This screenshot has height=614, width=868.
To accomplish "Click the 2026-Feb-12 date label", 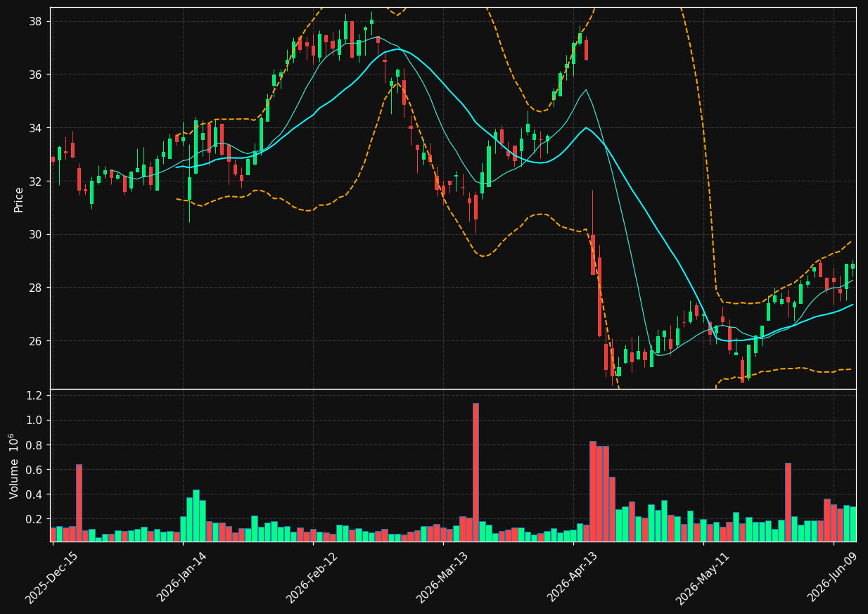I will [x=312, y=577].
